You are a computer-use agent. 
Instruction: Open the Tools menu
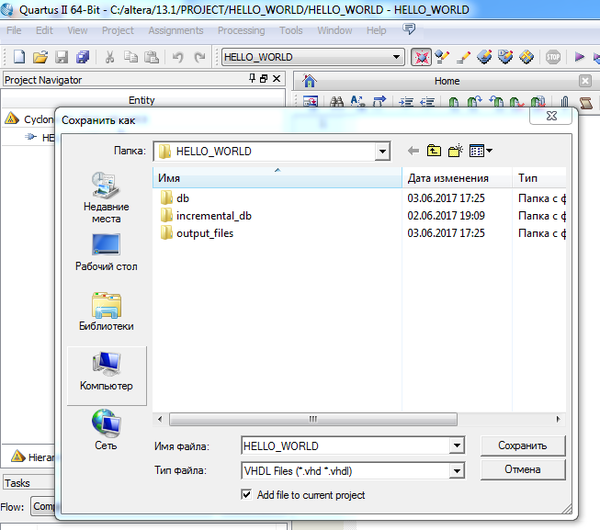(291, 31)
